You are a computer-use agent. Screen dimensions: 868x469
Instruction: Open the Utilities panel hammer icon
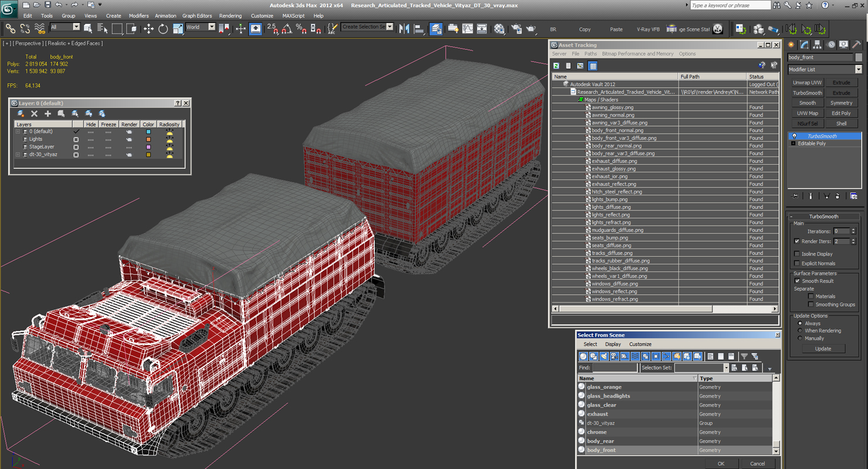[857, 45]
